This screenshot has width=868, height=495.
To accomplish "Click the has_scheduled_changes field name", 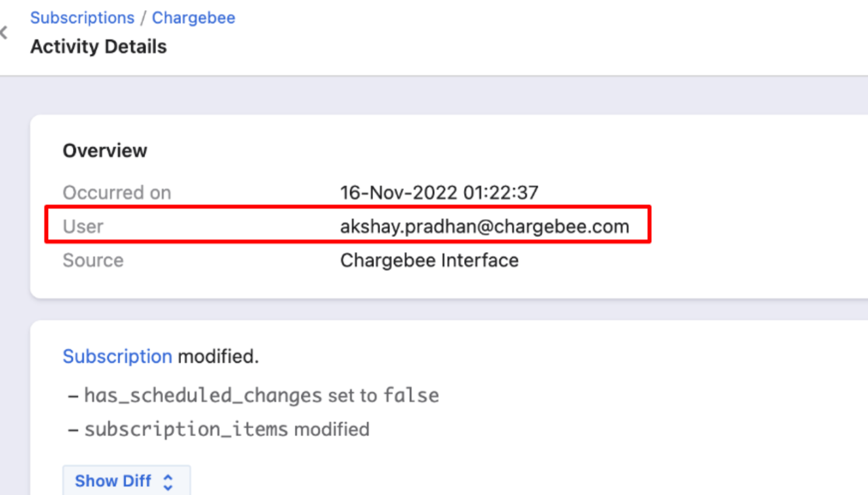I will coord(203,396).
